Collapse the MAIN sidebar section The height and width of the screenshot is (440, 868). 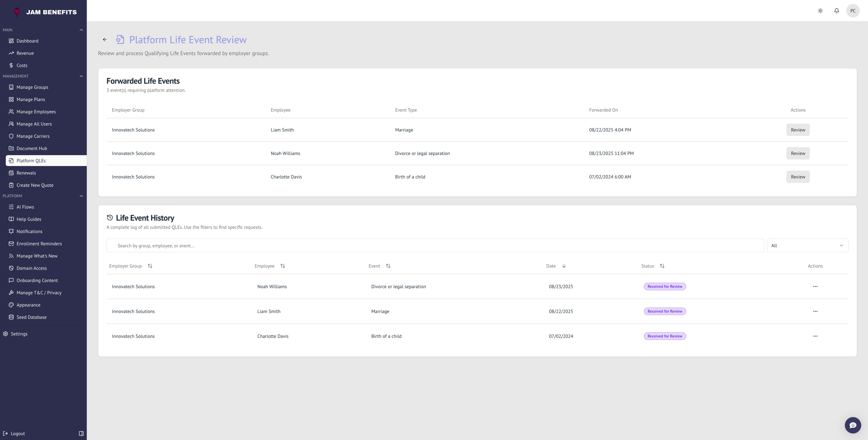[81, 30]
